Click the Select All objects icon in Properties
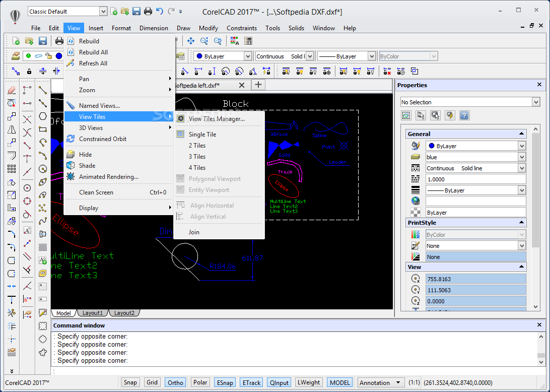 tap(406, 115)
